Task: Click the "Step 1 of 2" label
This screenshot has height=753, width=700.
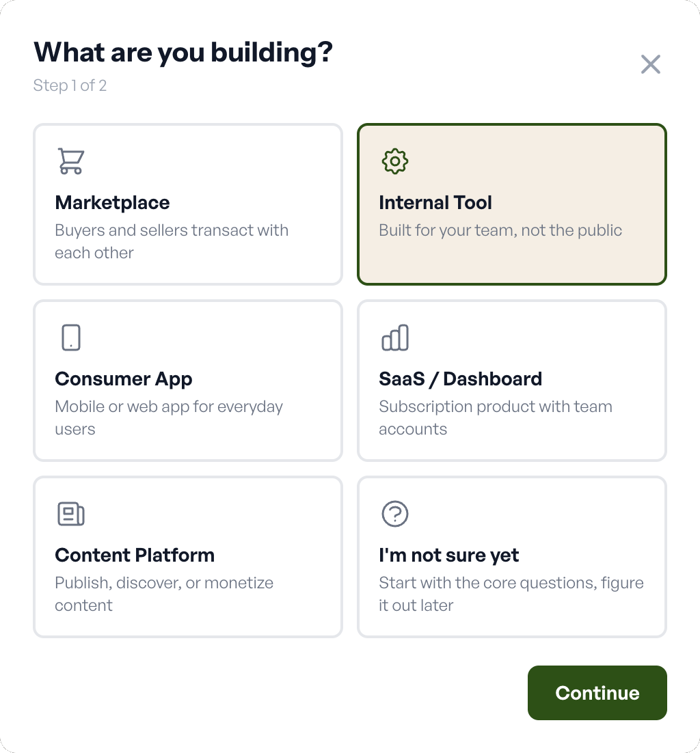Action: click(70, 85)
